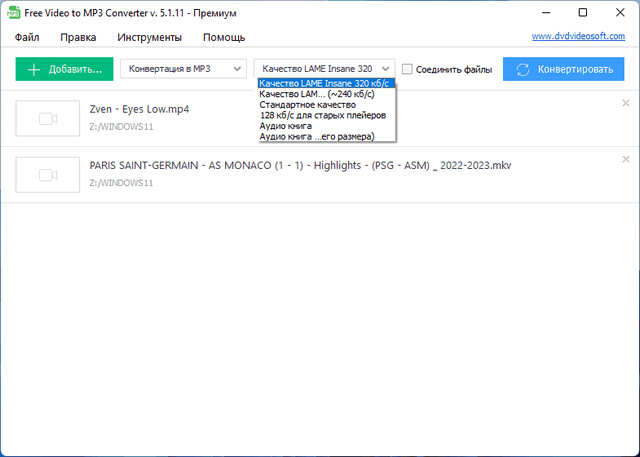This screenshot has height=457, width=640.
Task: Select Аудио книга ...его размера) option
Action: tap(316, 136)
